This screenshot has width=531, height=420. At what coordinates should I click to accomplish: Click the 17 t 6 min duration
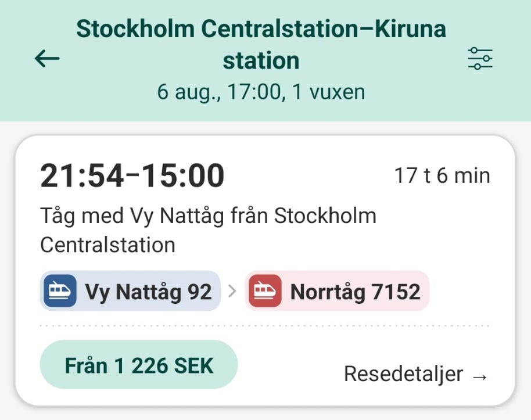click(442, 175)
